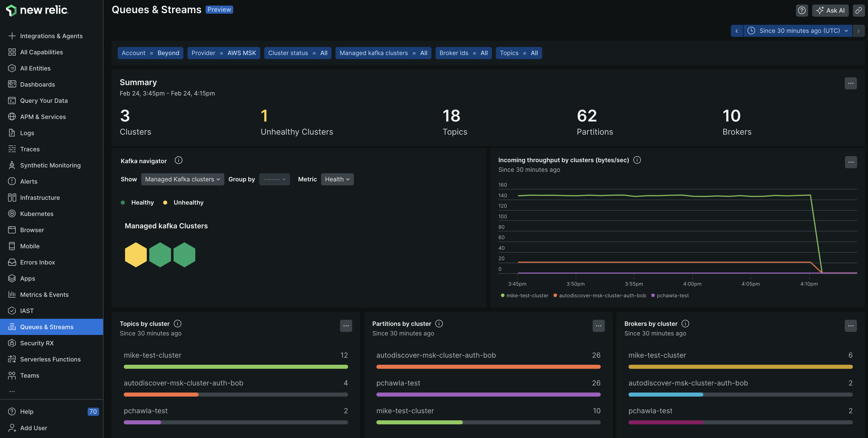
Task: Click the help question mark icon in header
Action: point(802,10)
